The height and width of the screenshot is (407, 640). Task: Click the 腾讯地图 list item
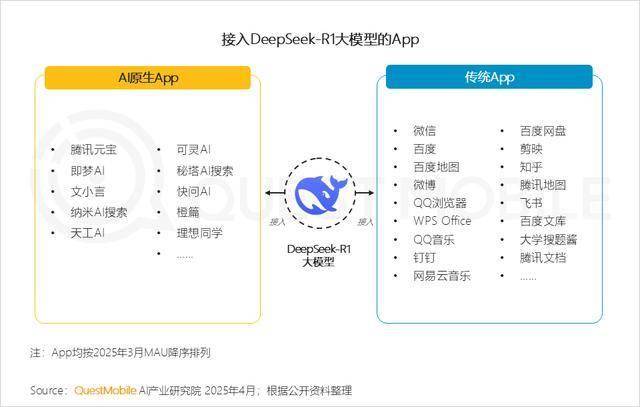543,185
